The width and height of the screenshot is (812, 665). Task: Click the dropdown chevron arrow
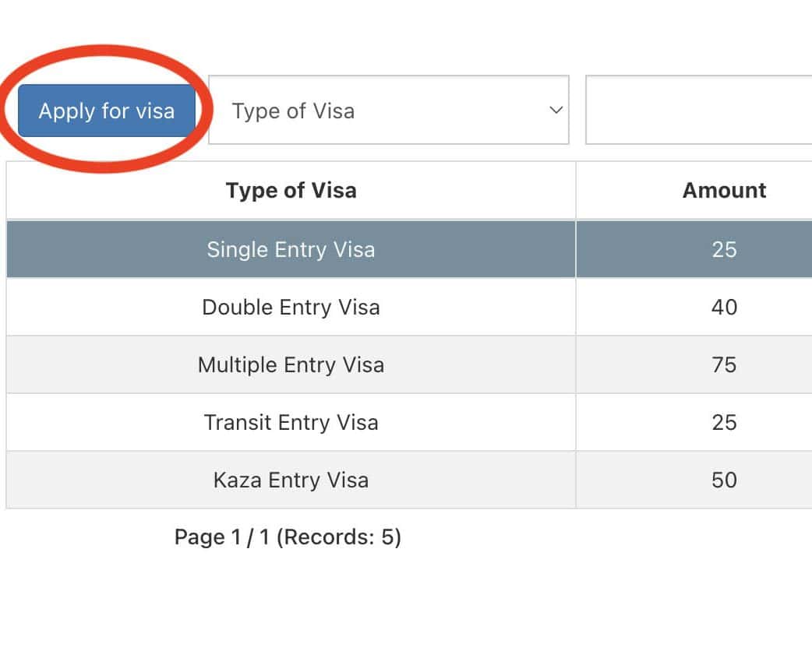[x=556, y=111]
